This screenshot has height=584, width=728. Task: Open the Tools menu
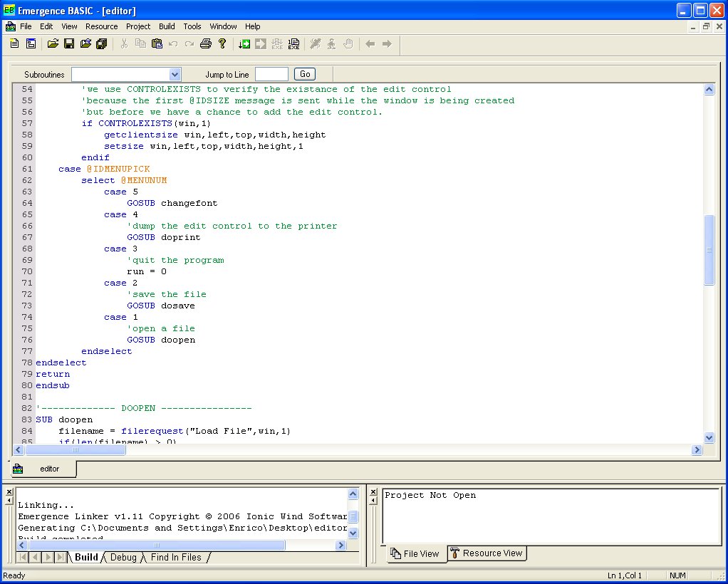pyautogui.click(x=192, y=26)
